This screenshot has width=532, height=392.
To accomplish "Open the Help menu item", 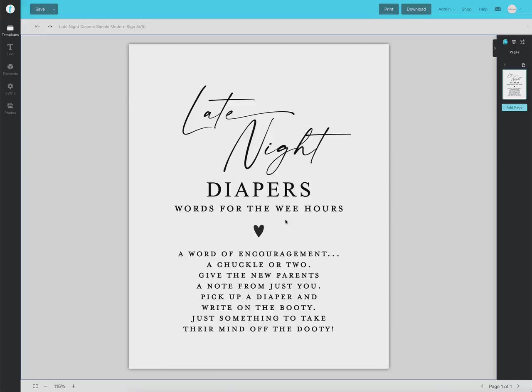I will point(483,9).
